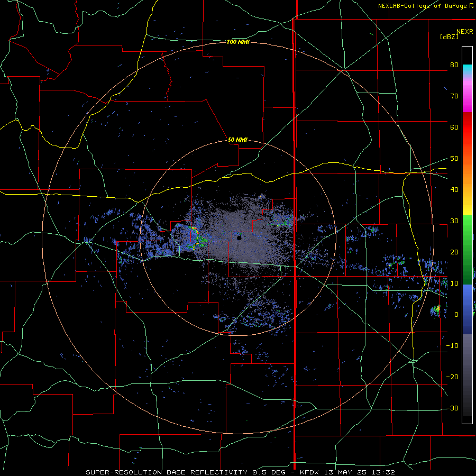Click the [dBZ] unit label

coord(449,37)
